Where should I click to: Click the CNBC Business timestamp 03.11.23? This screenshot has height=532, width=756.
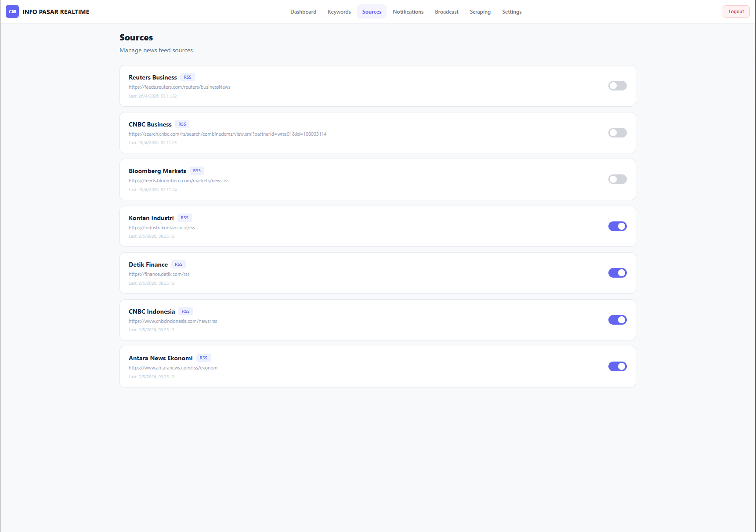(x=153, y=143)
